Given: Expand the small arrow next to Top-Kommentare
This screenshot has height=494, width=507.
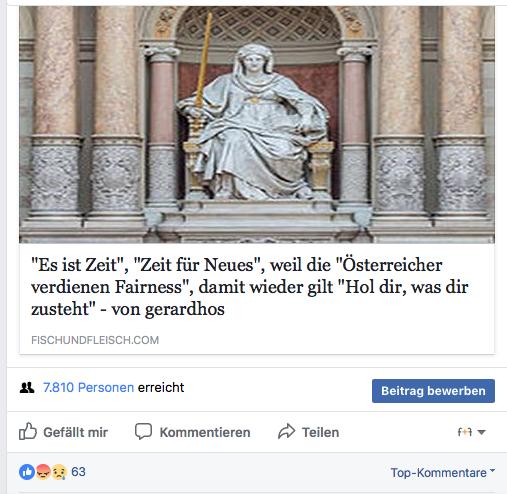Looking at the screenshot, I should tap(492, 471).
